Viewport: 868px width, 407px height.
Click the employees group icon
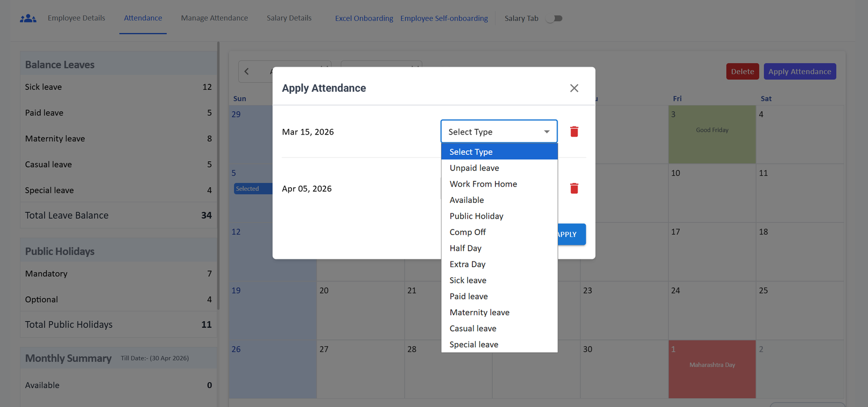pos(28,18)
